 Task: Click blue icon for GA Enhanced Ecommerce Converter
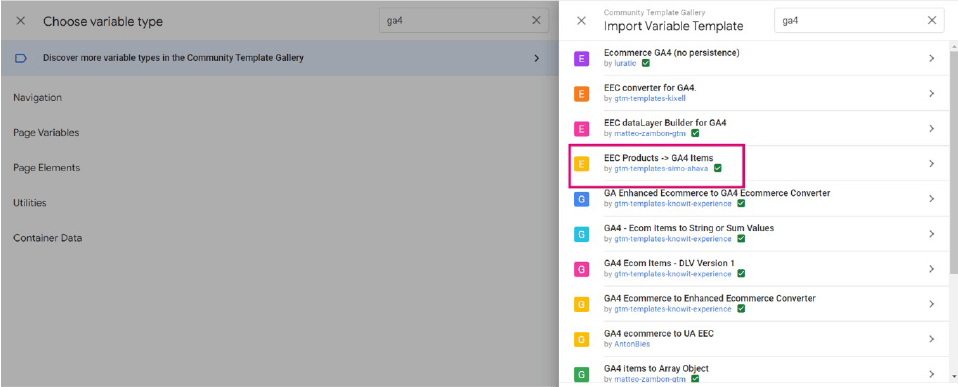[x=582, y=199]
